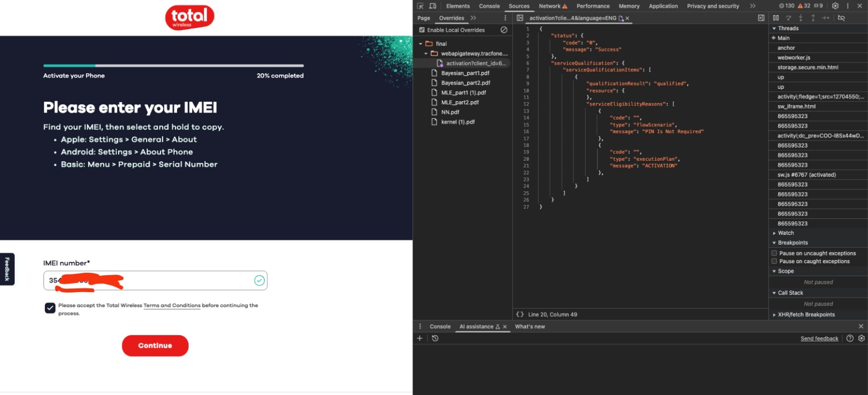This screenshot has height=395, width=868.
Task: Click the inspect element picker icon
Action: pos(420,6)
